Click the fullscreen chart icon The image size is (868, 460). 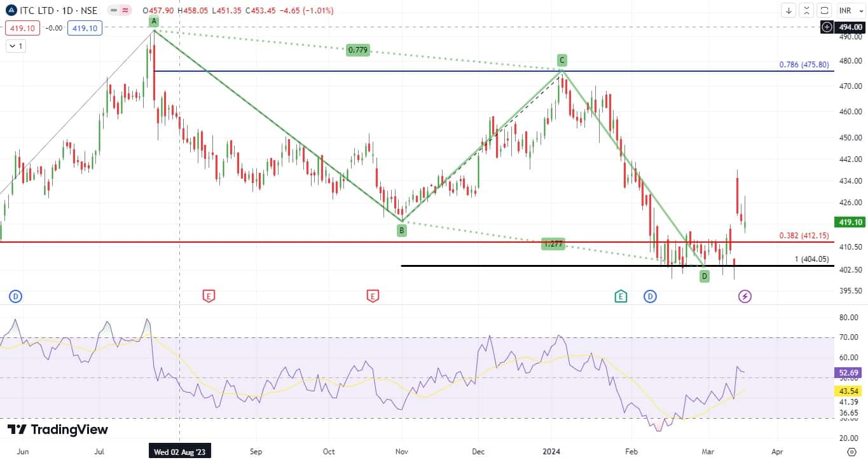[824, 10]
